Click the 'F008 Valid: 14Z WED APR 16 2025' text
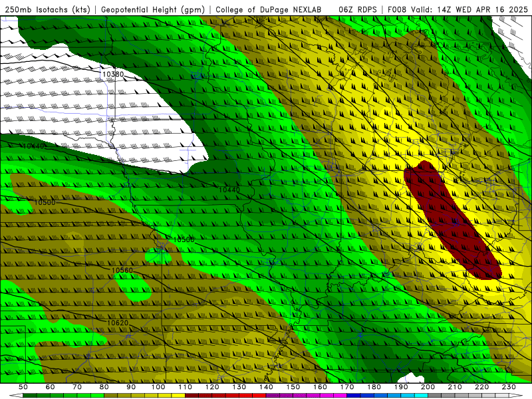 click(458, 9)
